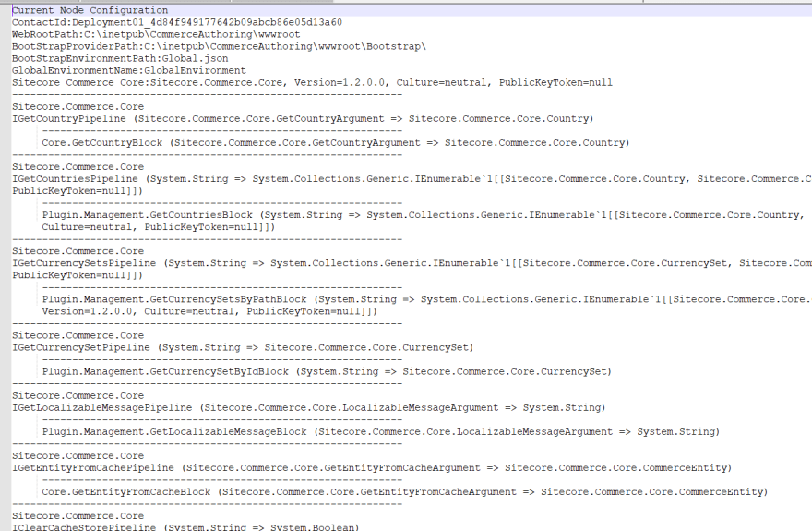Click the IGetCurrencySetPipeline line

pyautogui.click(x=243, y=347)
